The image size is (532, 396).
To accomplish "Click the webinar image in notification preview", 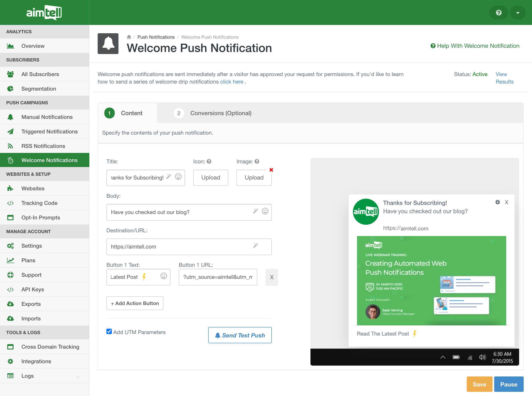I will (x=431, y=280).
